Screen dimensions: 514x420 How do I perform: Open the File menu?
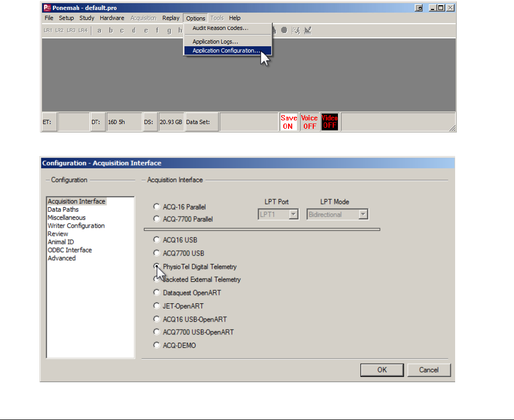coord(49,18)
